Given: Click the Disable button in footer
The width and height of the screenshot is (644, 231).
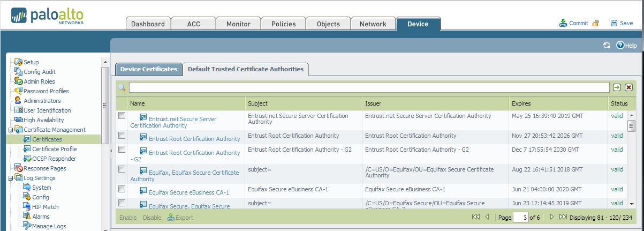Looking at the screenshot, I should click(x=152, y=218).
